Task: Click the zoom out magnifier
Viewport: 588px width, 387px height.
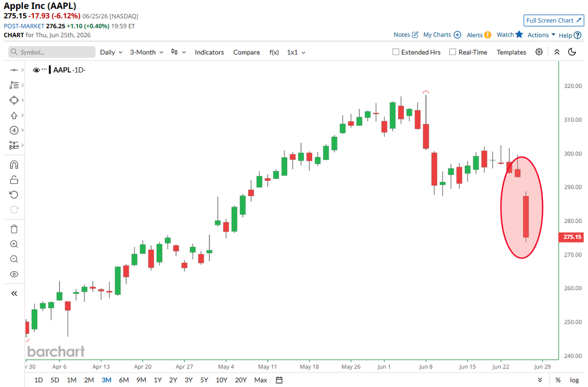Action: point(14,259)
